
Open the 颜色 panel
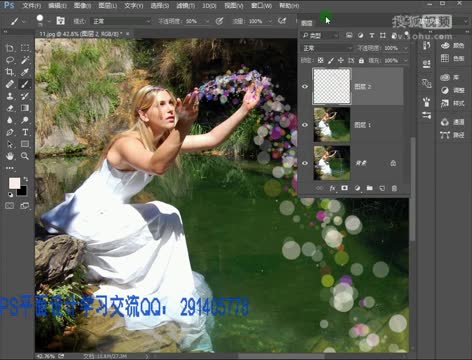(452, 46)
